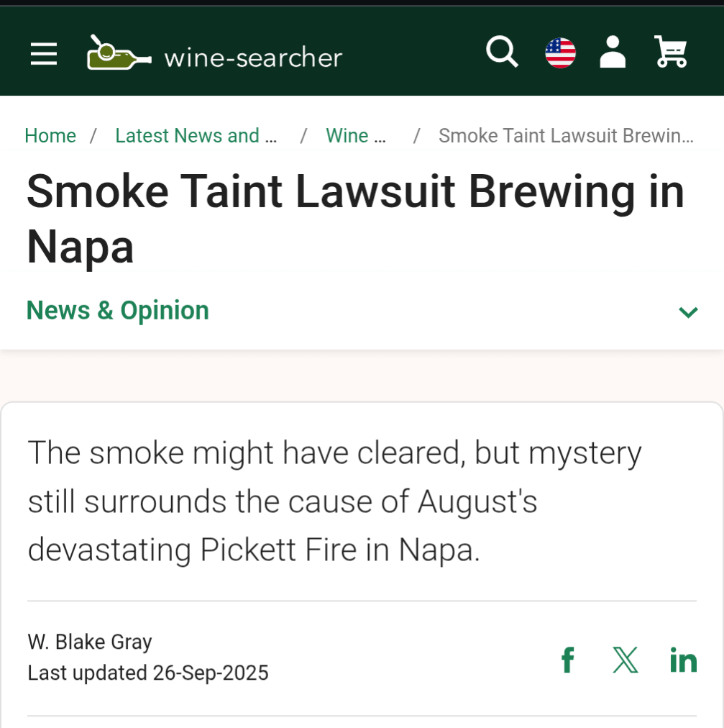This screenshot has width=724, height=728.
Task: Change region via US flag icon
Action: (560, 53)
